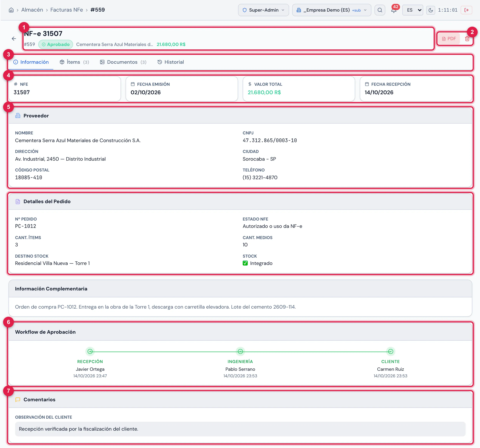Screen dimensions: 480x448
Task: Select the CNPJ 47.312.865/0003-10
Action: [270, 140]
